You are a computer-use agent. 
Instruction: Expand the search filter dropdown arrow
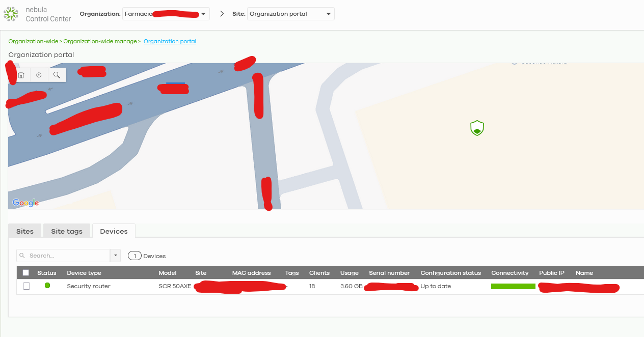(116, 256)
